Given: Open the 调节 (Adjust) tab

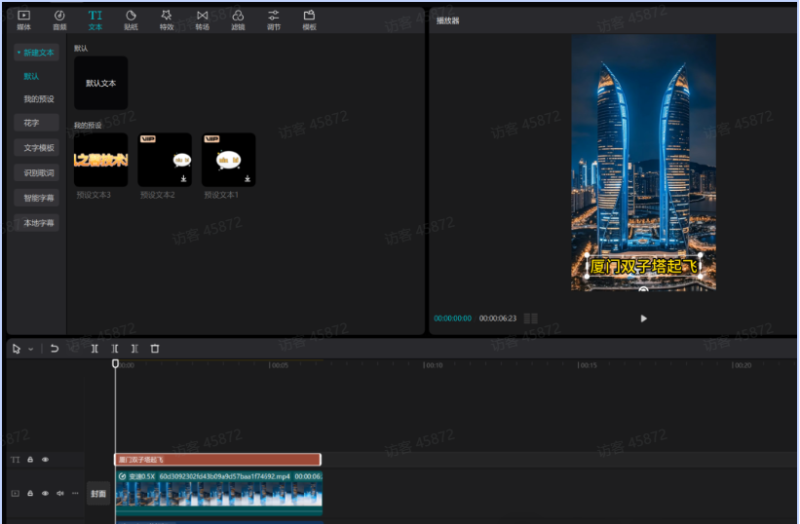Looking at the screenshot, I should point(274,20).
